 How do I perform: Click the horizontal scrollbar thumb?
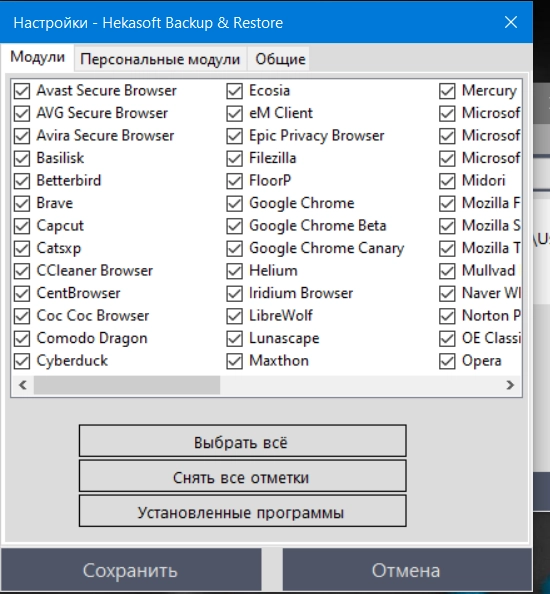(127, 385)
